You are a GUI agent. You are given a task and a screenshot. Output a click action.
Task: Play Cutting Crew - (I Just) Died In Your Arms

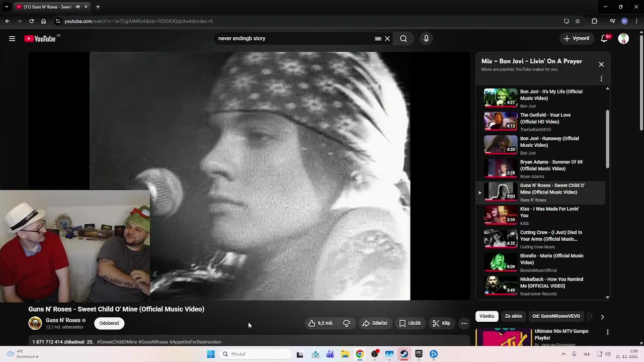pyautogui.click(x=541, y=239)
